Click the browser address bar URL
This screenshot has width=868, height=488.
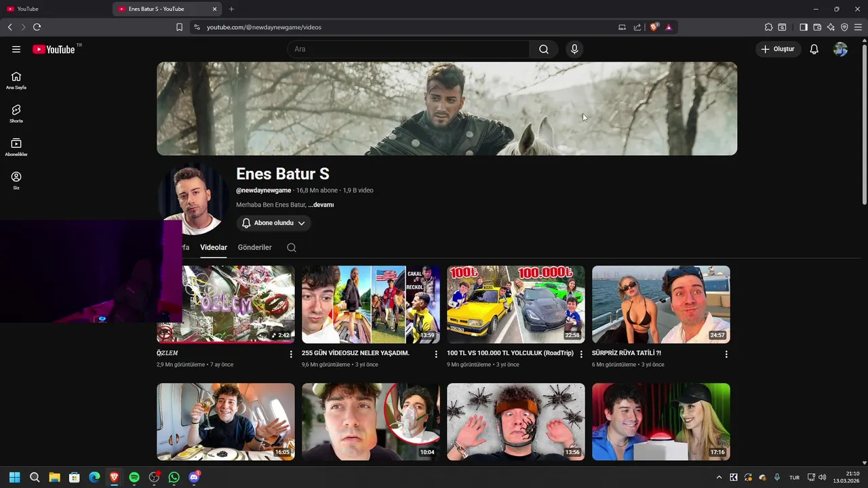[x=264, y=27]
